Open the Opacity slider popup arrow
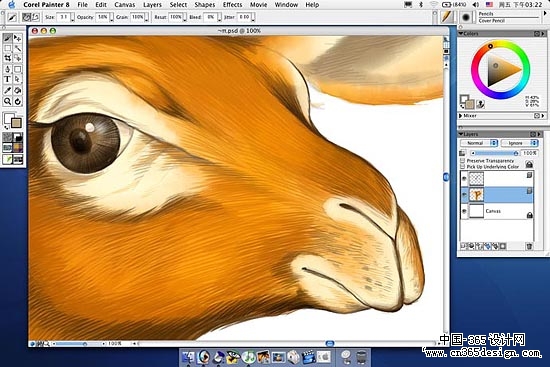550x367 pixels. (x=112, y=18)
